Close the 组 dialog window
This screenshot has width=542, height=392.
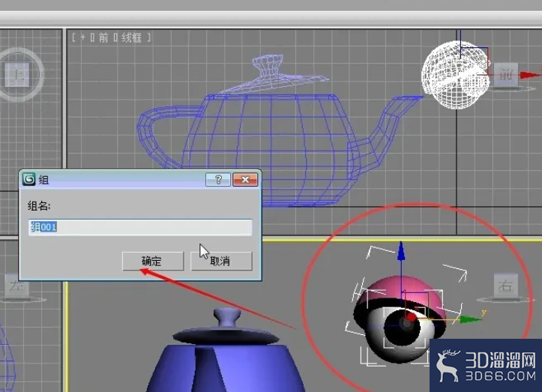tap(245, 180)
